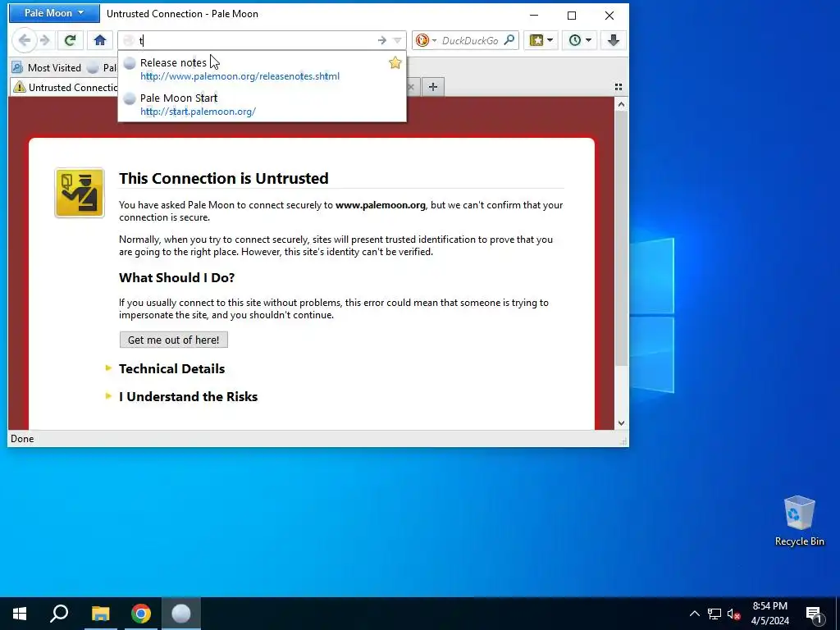Click the address bar Go arrow
Image resolution: width=840 pixels, height=630 pixels.
pos(382,40)
